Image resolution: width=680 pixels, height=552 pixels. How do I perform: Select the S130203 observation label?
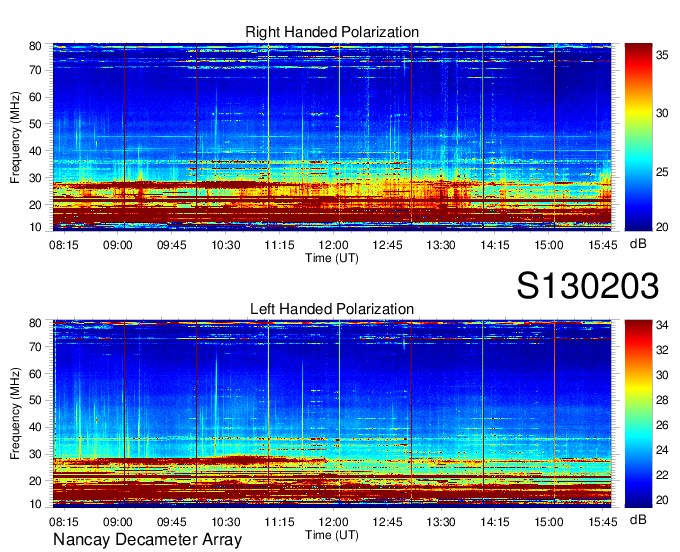pos(588,286)
